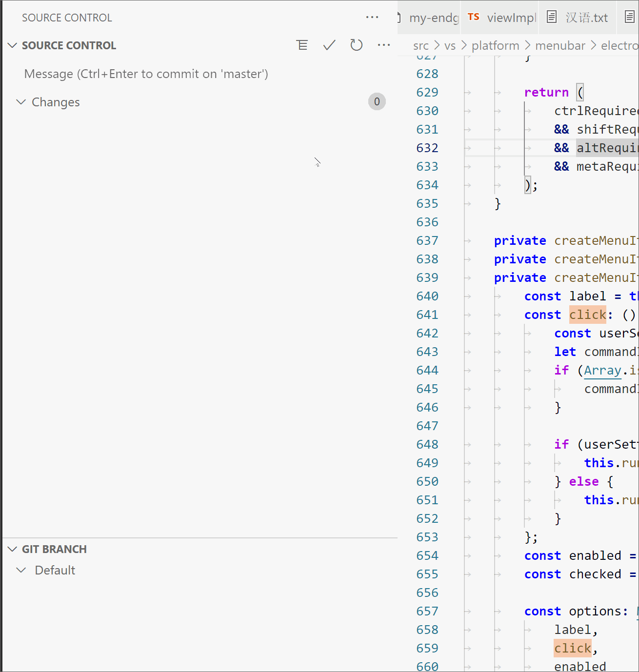Image resolution: width=639 pixels, height=672 pixels.
Task: Collapse the GIT BRANCH section
Action: point(12,549)
